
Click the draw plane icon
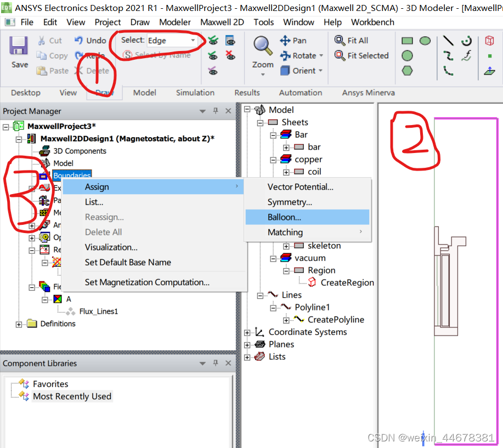click(x=489, y=71)
